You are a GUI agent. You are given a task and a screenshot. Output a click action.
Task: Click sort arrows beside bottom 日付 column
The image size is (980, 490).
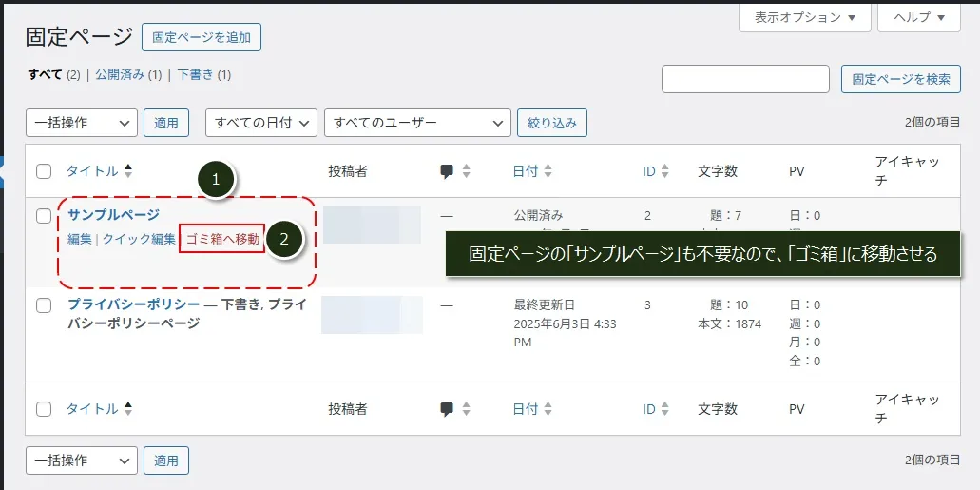pos(548,409)
